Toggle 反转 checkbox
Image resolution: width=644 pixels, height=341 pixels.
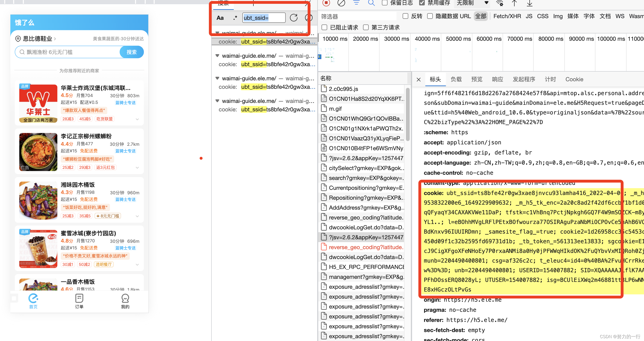coord(405,16)
